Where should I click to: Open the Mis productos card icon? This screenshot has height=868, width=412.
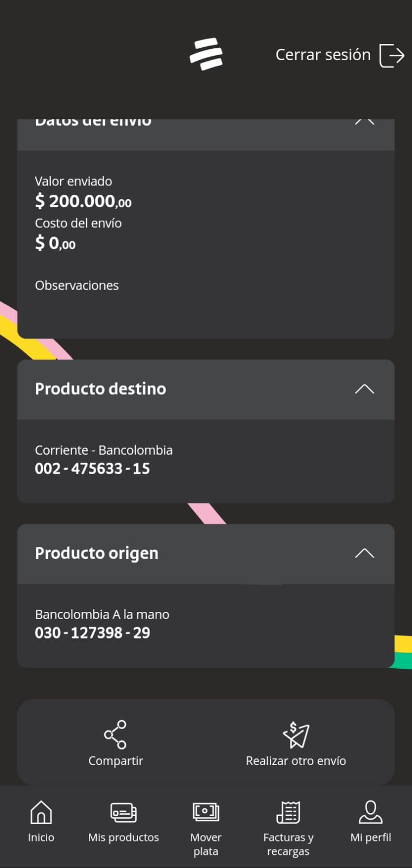tap(124, 813)
